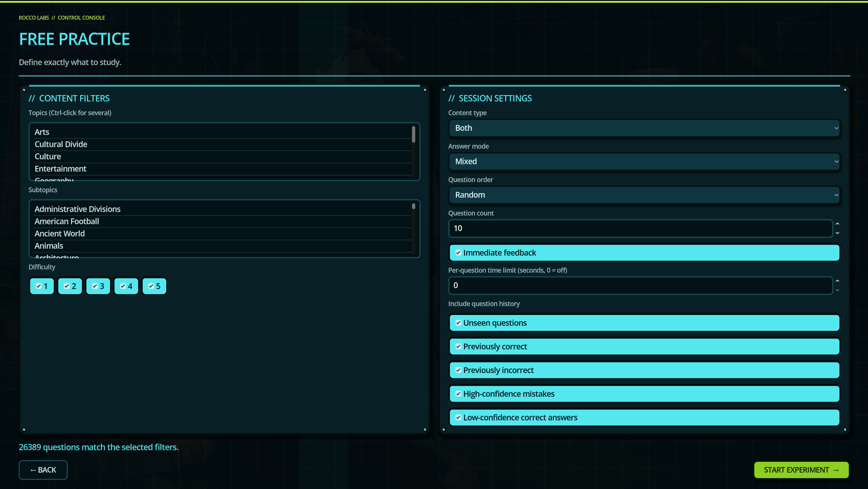Select Entertainment topic

tap(222, 169)
